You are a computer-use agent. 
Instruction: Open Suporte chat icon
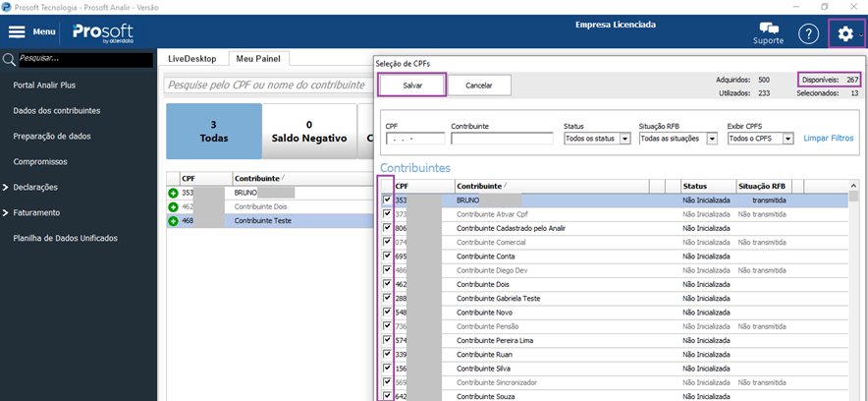(x=769, y=29)
